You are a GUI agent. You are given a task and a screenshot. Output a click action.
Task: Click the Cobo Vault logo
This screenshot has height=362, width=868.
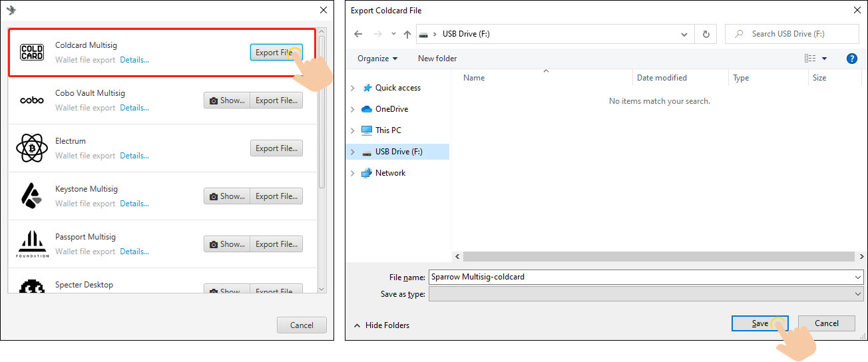[x=31, y=100]
